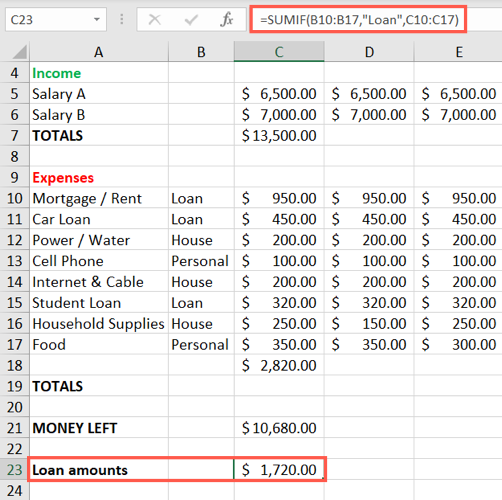This screenshot has width=502, height=500.
Task: Select column C header
Action: [x=279, y=52]
